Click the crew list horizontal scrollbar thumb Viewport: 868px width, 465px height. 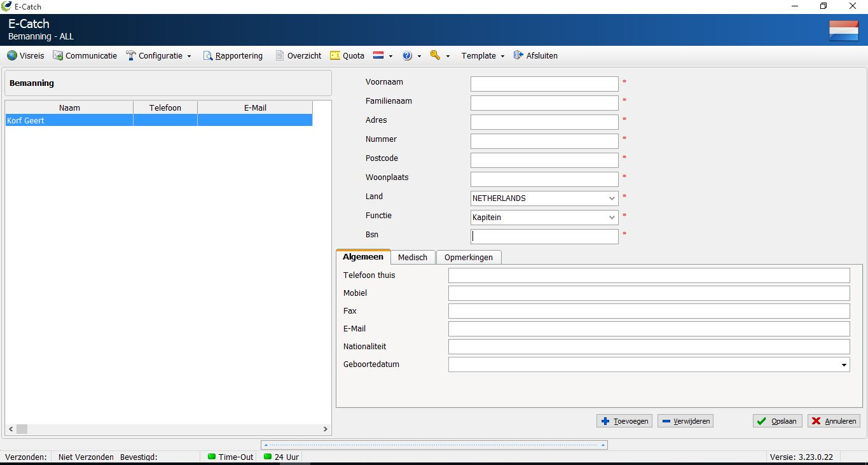click(22, 429)
